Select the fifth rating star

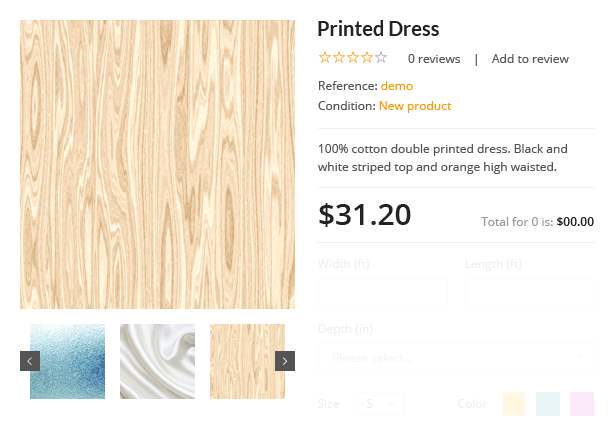click(x=380, y=58)
